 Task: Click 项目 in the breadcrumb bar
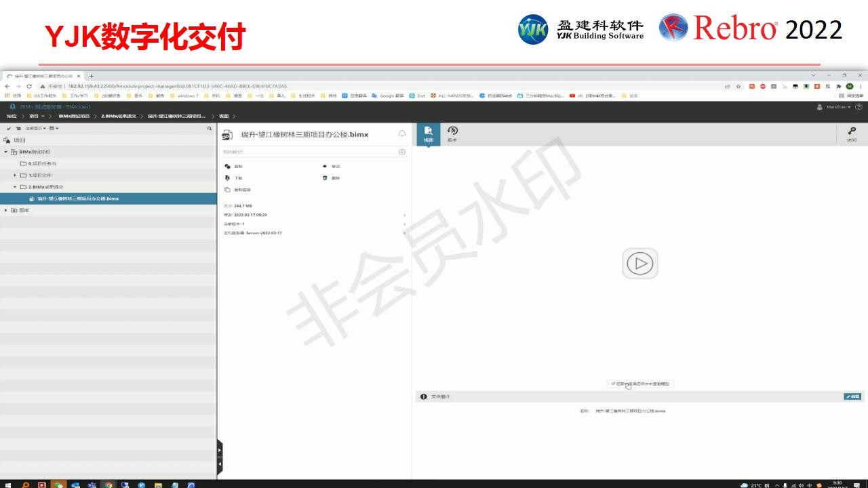(33, 116)
